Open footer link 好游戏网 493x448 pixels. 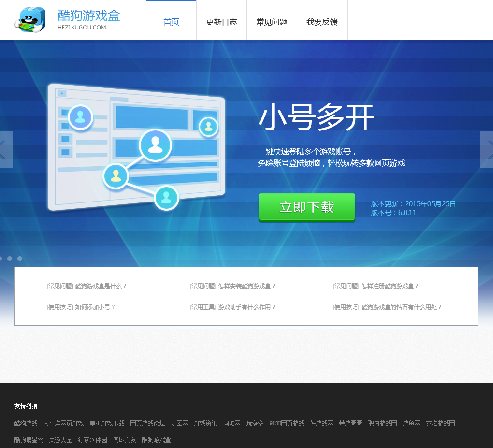pyautogui.click(x=321, y=423)
